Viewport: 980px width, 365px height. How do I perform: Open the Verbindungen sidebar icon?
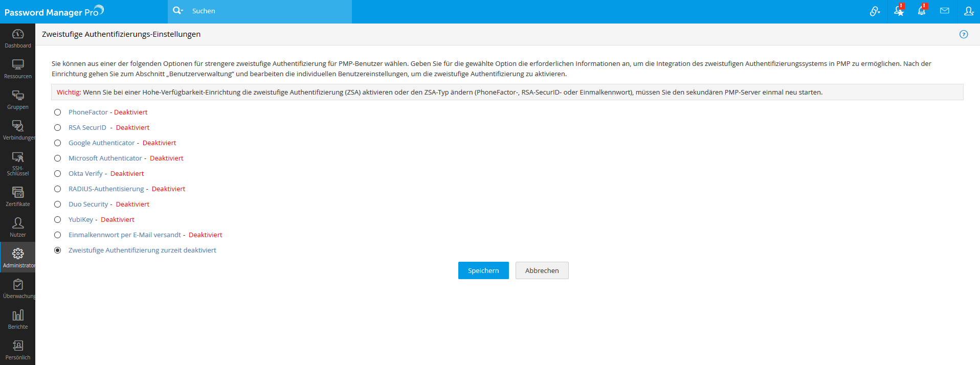pos(18,126)
